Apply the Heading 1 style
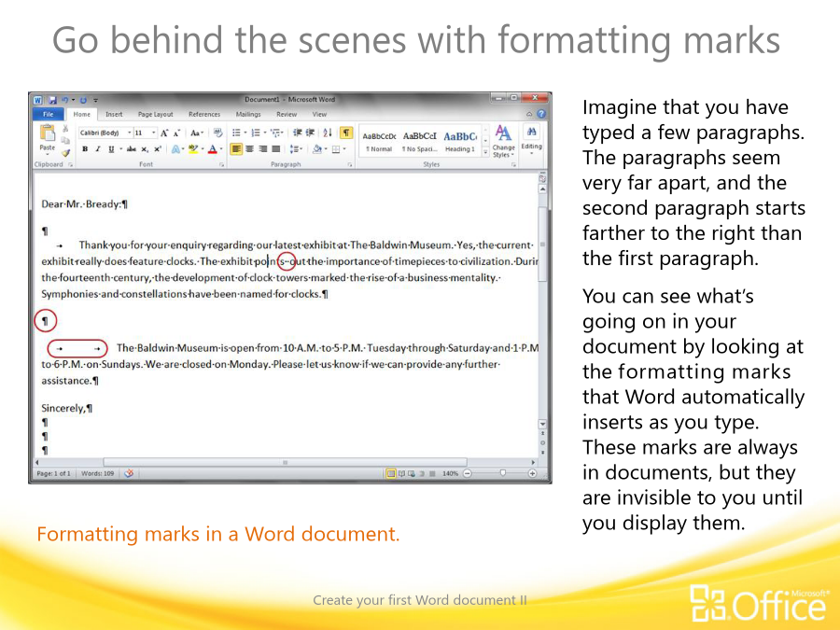Image resolution: width=840 pixels, height=630 pixels. click(x=460, y=142)
